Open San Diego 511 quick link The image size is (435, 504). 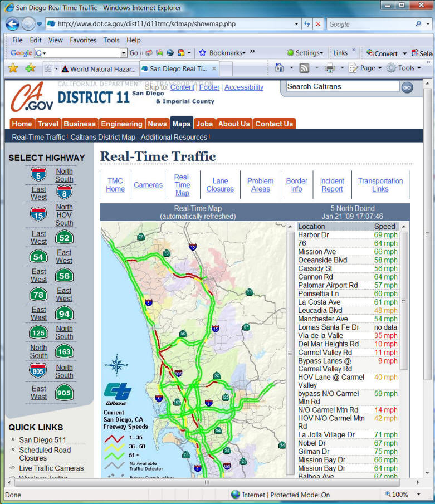pyautogui.click(x=42, y=439)
